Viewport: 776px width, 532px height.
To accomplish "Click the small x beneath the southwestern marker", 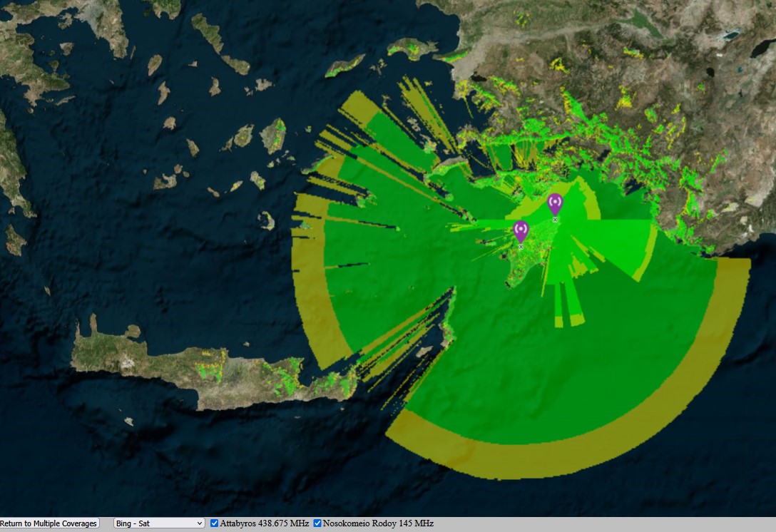I will tap(521, 247).
